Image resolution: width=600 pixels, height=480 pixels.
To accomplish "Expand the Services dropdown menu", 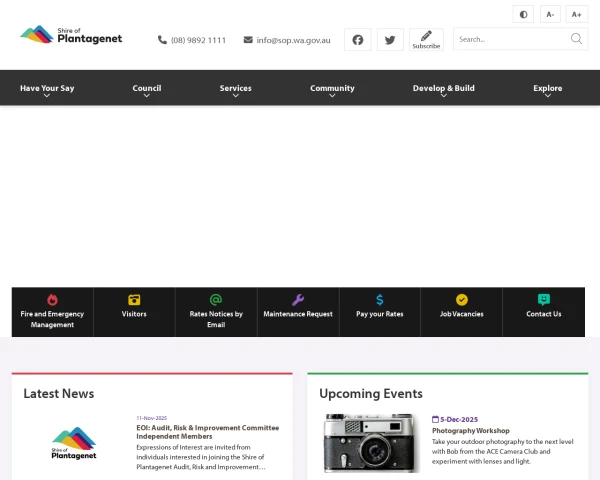I will tap(236, 89).
